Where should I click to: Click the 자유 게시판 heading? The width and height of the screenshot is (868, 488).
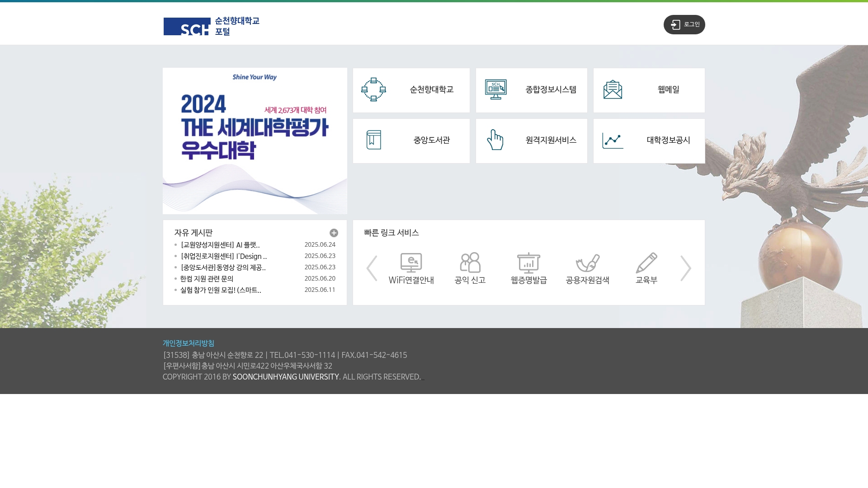pos(193,233)
